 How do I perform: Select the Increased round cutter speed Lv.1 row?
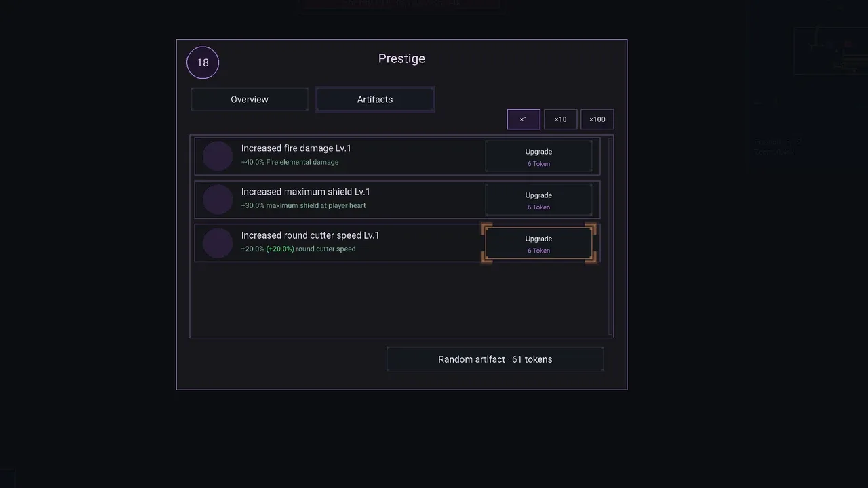click(x=397, y=243)
